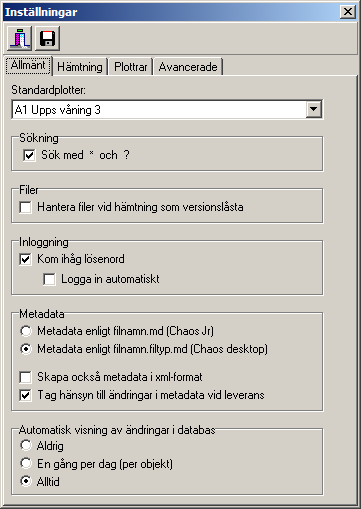The width and height of the screenshot is (361, 509).
Task: Toggle Tag hänsyn till ändringar i metadata
Action: (x=25, y=395)
